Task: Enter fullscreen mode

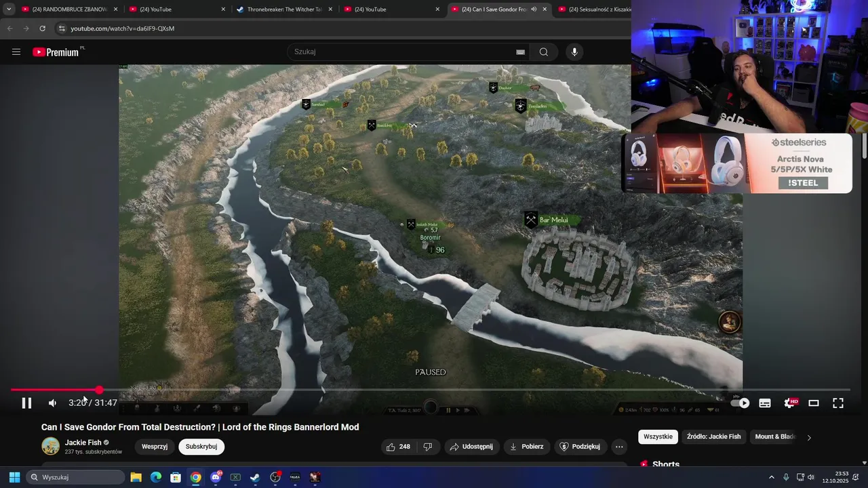Action: coord(838,403)
